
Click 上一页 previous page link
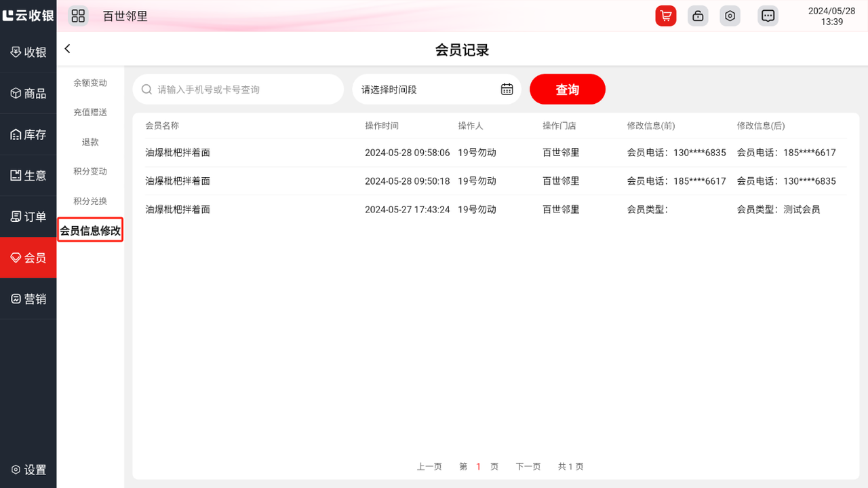(x=429, y=466)
